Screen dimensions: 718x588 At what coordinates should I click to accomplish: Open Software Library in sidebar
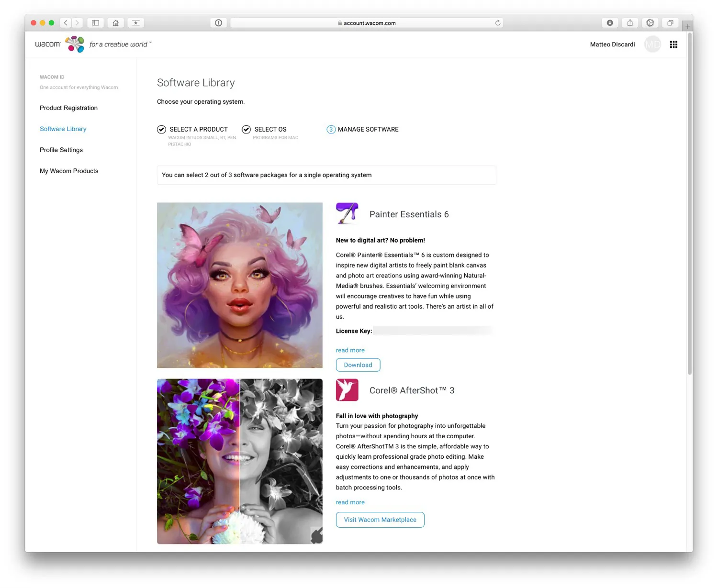point(63,129)
